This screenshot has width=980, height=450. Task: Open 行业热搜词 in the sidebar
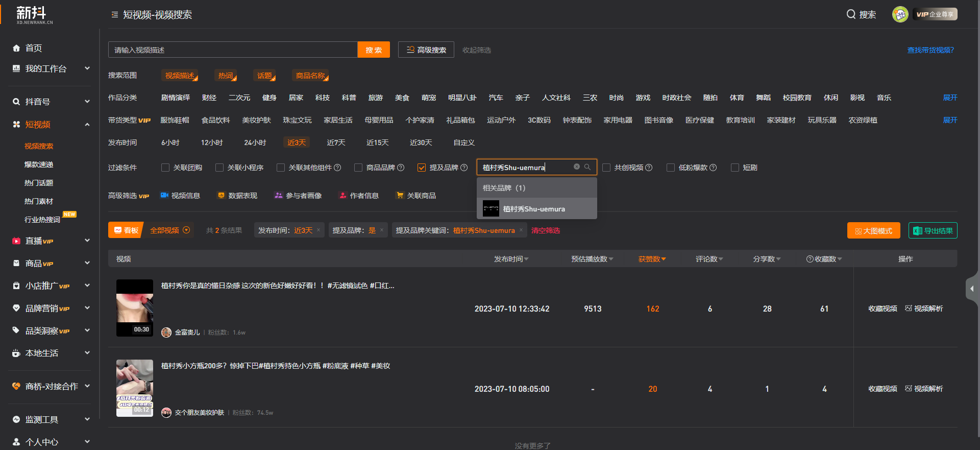(42, 220)
